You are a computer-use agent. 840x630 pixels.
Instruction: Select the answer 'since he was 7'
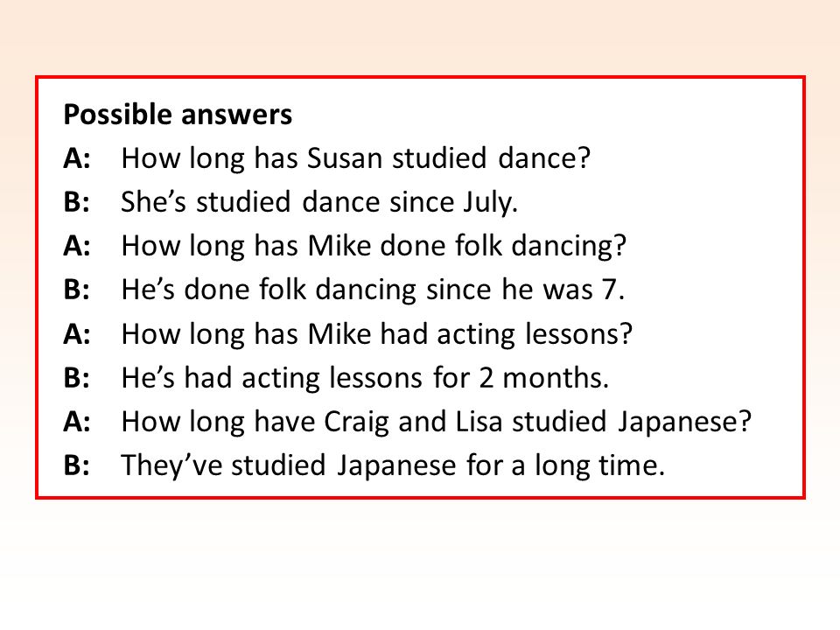coord(526,290)
